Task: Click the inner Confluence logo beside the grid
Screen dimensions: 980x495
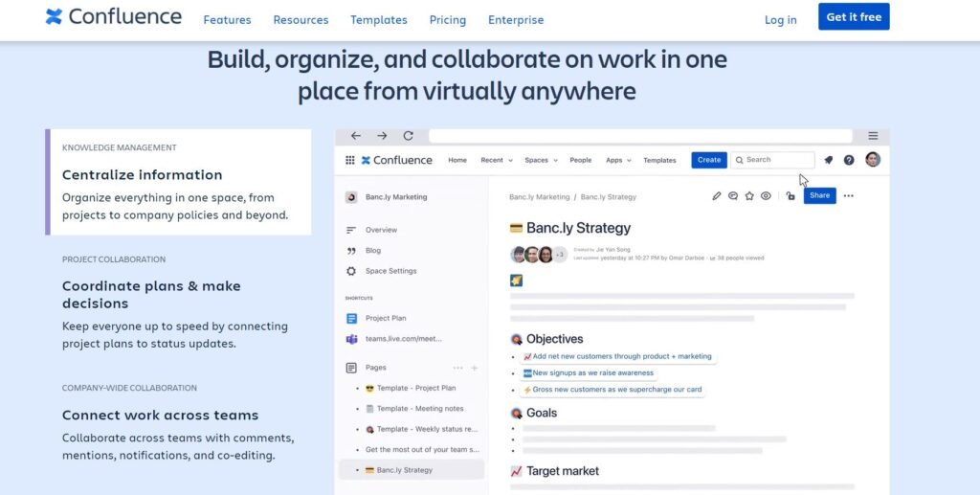Action: pos(397,160)
